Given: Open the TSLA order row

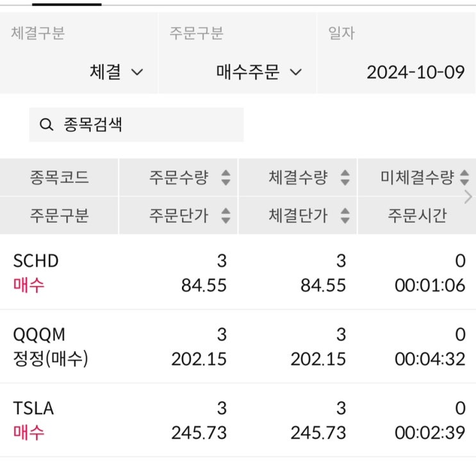Looking at the screenshot, I should [238, 420].
